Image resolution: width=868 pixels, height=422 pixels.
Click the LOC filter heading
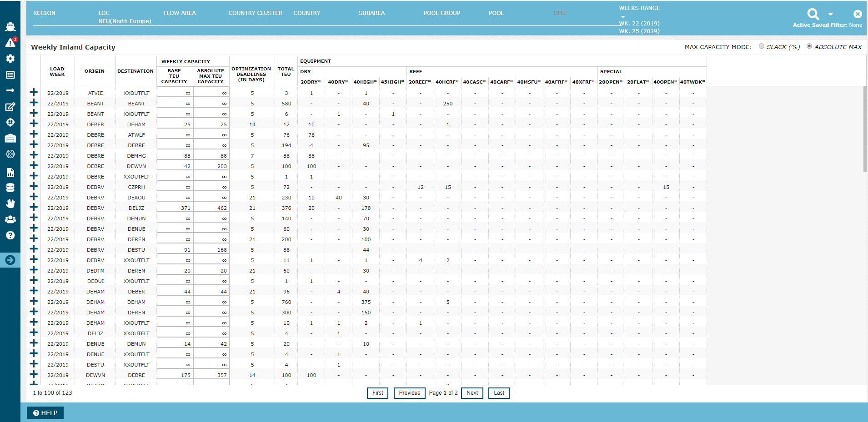pos(104,13)
